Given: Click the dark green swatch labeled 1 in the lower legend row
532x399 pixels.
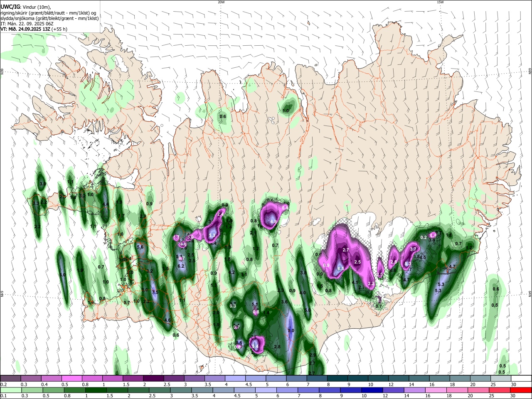Looking at the screenshot, I should click(x=96, y=390).
